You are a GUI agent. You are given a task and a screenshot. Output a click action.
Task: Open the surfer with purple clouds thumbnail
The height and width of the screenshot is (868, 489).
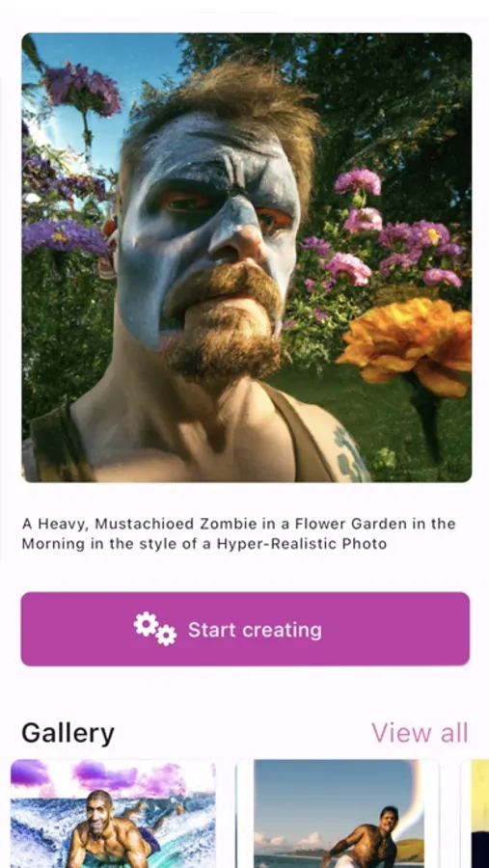[113, 814]
